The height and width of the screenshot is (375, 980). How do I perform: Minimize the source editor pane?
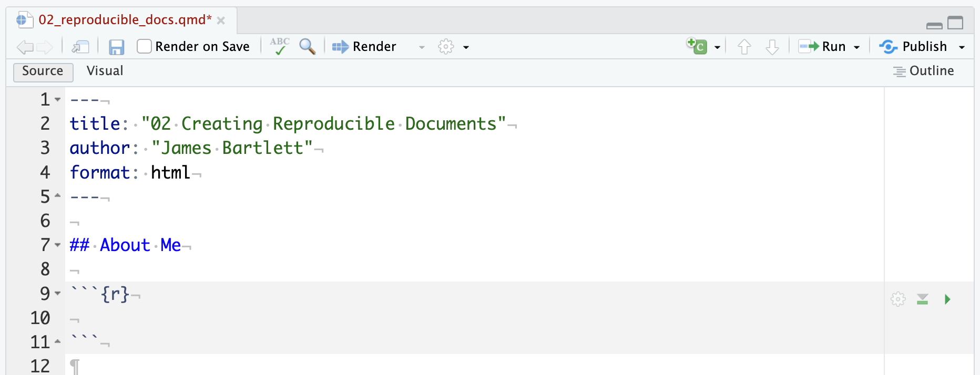tap(934, 25)
